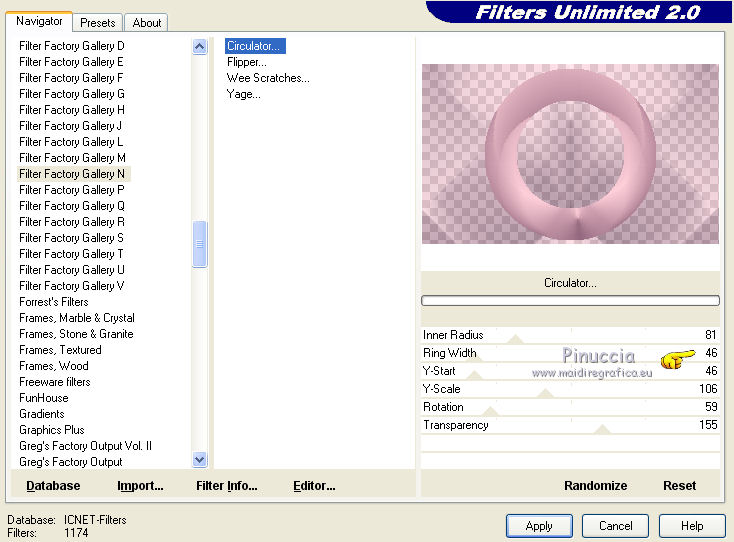Select Filter Factory Gallery U
Viewport: 734px width, 542px height.
click(72, 270)
